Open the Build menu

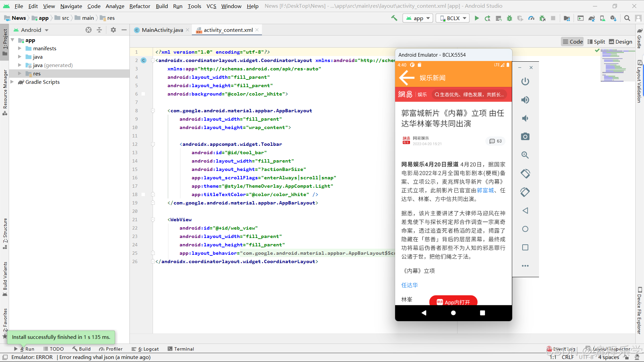tap(162, 6)
